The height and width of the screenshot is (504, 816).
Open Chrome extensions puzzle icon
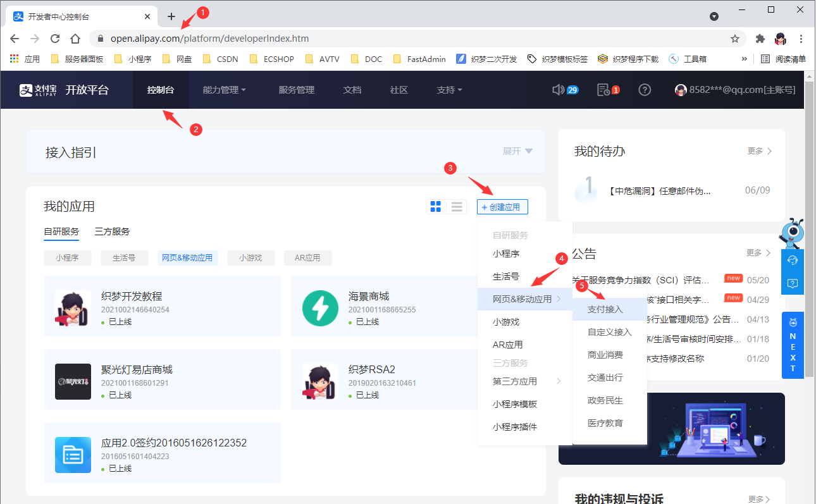coord(760,39)
